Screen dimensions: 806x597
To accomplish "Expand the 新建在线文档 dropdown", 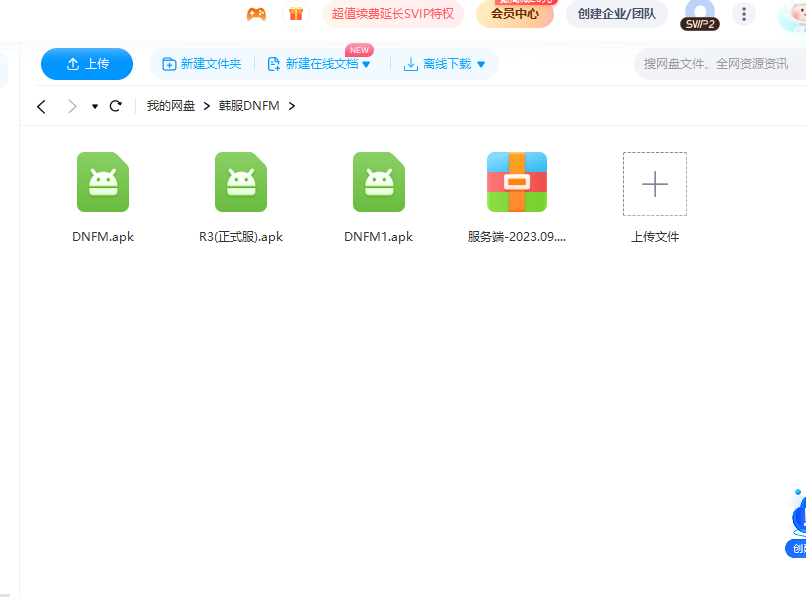I will click(366, 65).
